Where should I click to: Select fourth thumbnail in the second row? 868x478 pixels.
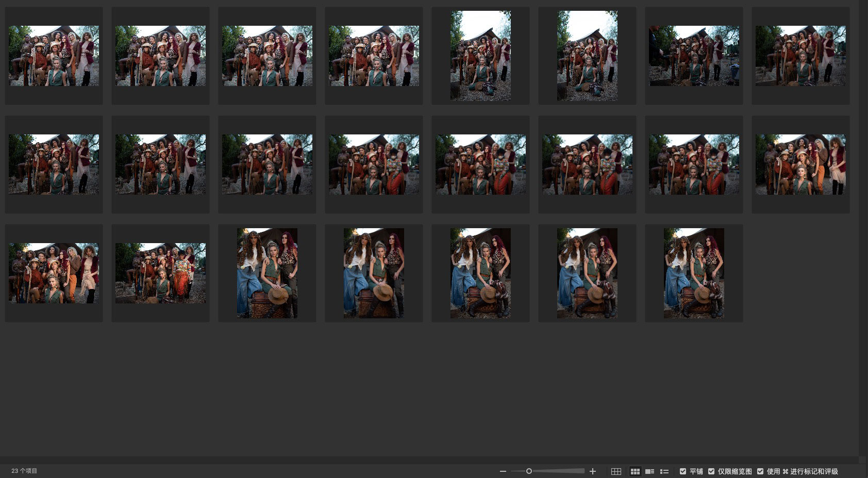point(374,164)
